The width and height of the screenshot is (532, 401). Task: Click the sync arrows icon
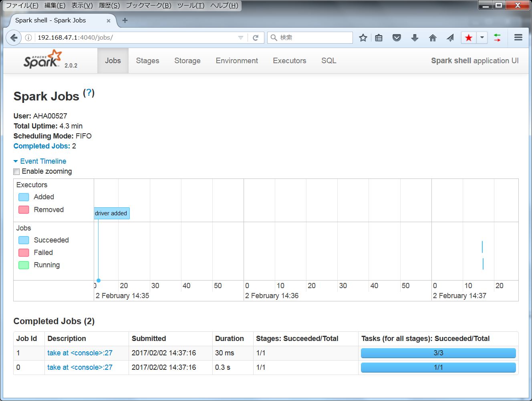(x=497, y=37)
